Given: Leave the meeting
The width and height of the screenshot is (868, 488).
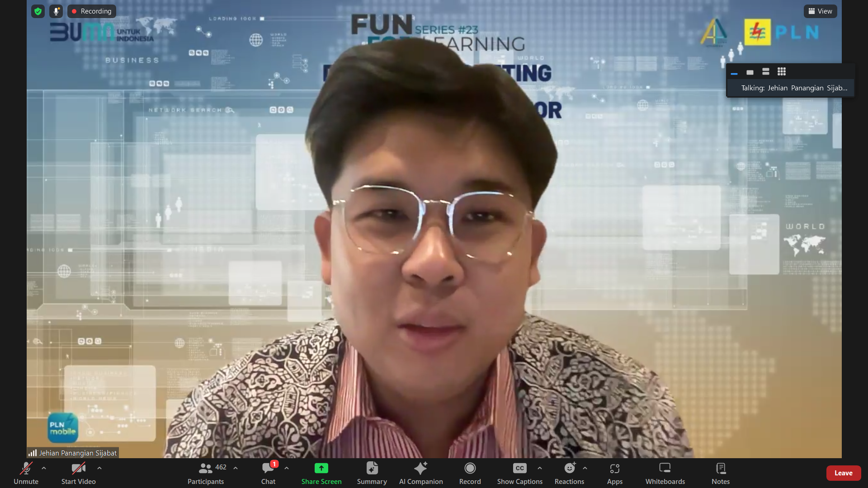Looking at the screenshot, I should pos(844,473).
